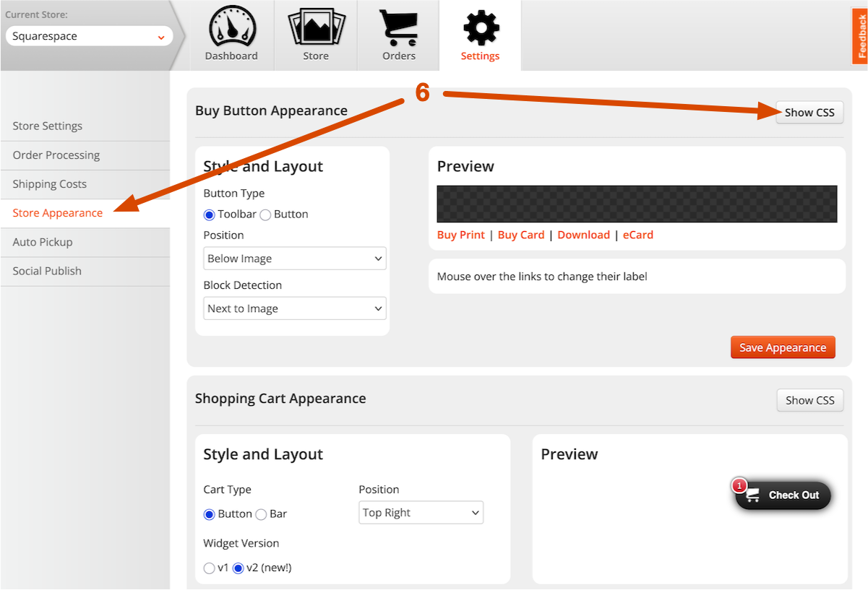
Task: Click the 'Mouse over the links' hint text
Action: coord(542,277)
